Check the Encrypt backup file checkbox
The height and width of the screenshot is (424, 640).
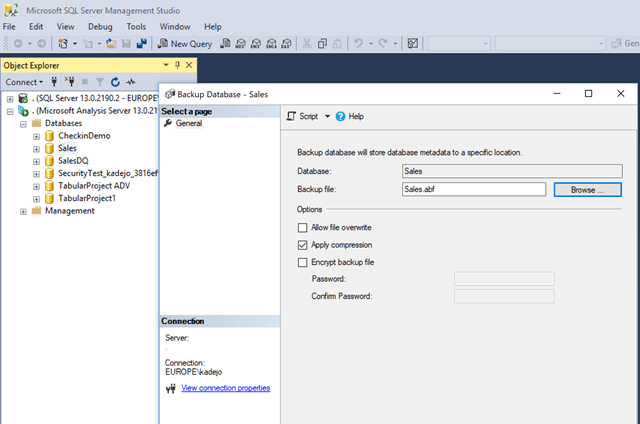302,262
